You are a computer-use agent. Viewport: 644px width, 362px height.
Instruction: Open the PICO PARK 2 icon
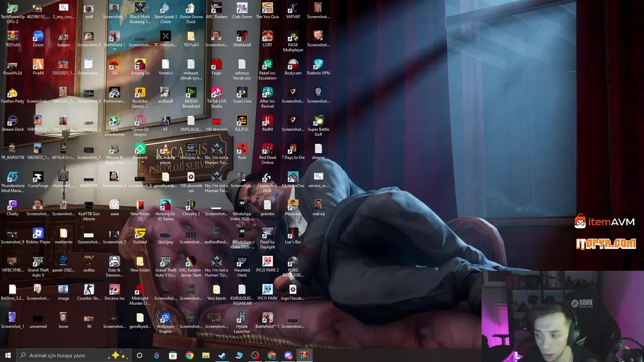tap(268, 264)
